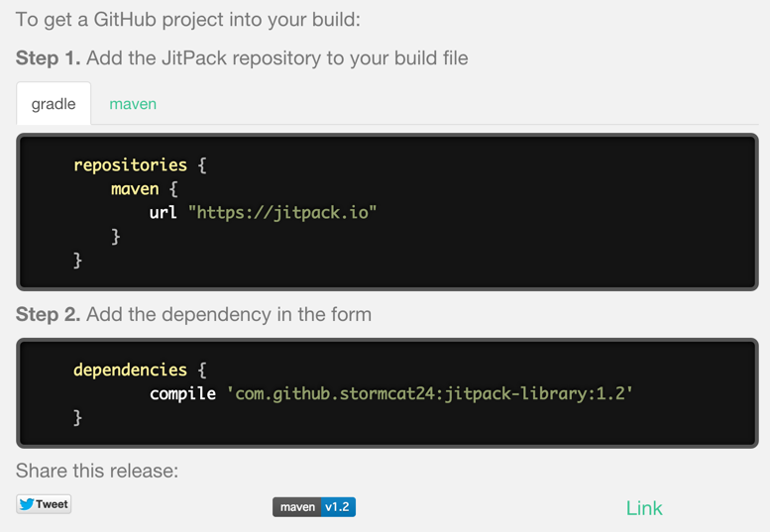Click the maven v1.2 badge
This screenshot has height=532, width=770.
(314, 507)
